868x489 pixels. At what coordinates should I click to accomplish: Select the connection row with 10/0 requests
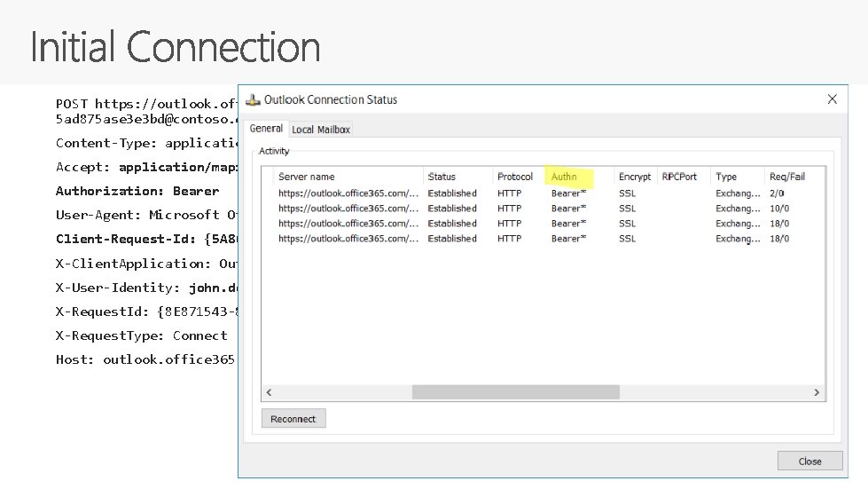[543, 209]
